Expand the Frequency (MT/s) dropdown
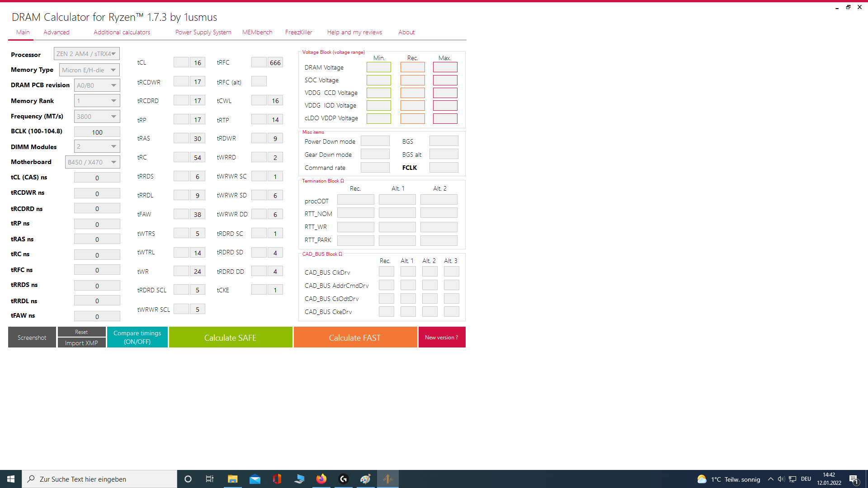Image resolution: width=868 pixels, height=488 pixels. tap(97, 117)
